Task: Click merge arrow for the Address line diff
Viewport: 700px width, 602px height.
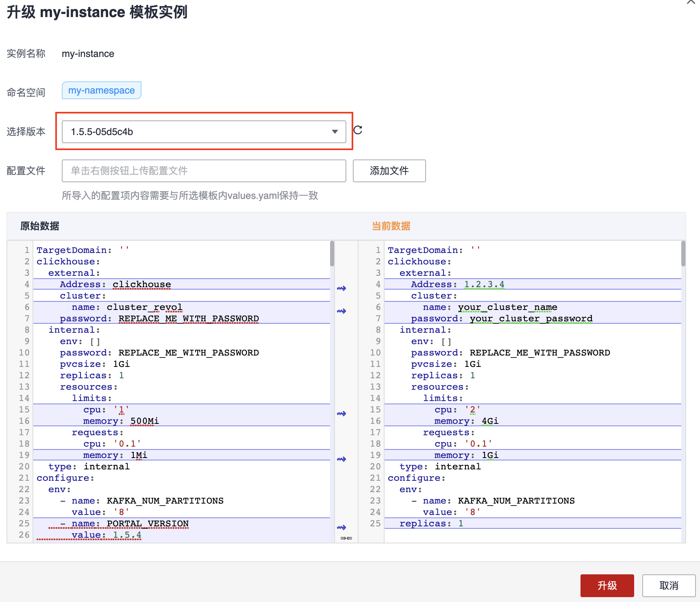Action: coord(341,288)
